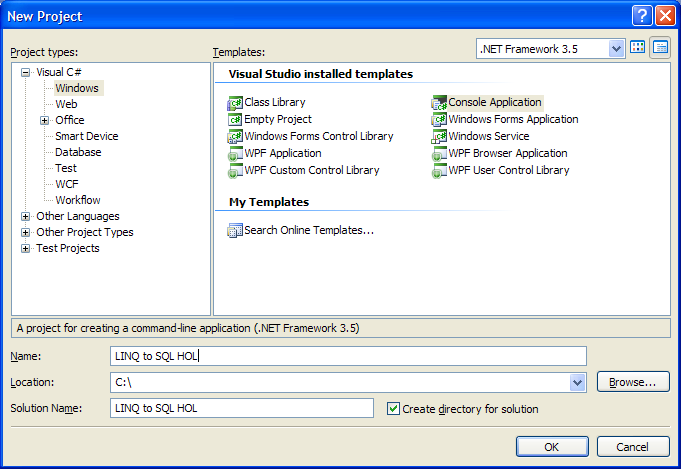The height and width of the screenshot is (469, 681).
Task: Expand the Other Languages node
Action: click(26, 216)
